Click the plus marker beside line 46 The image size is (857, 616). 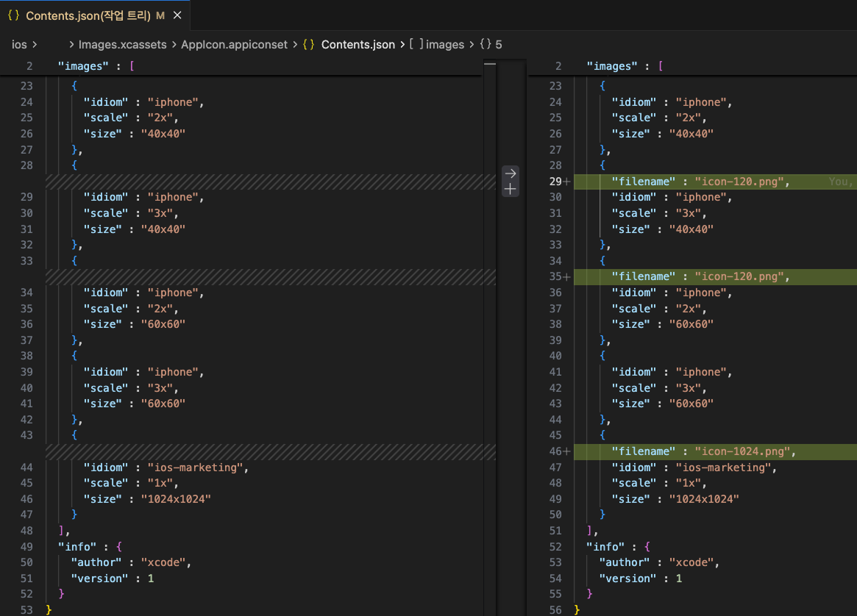(x=567, y=451)
